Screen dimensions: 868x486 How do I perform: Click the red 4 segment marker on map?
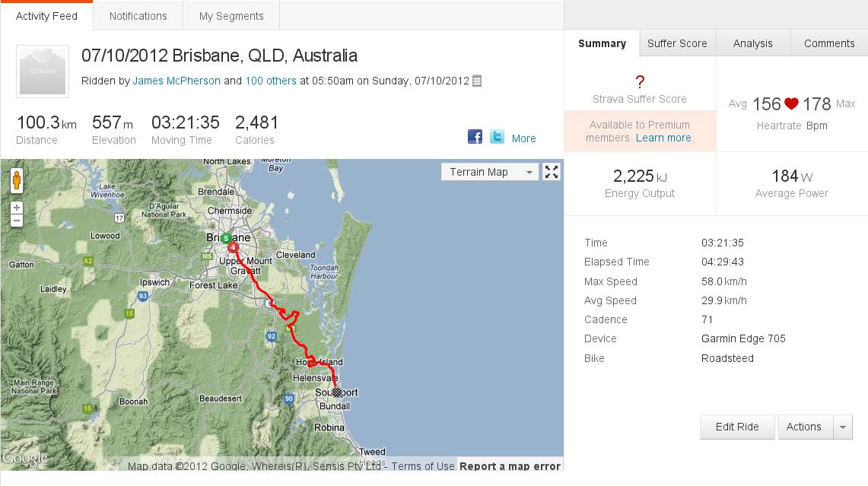[233, 247]
